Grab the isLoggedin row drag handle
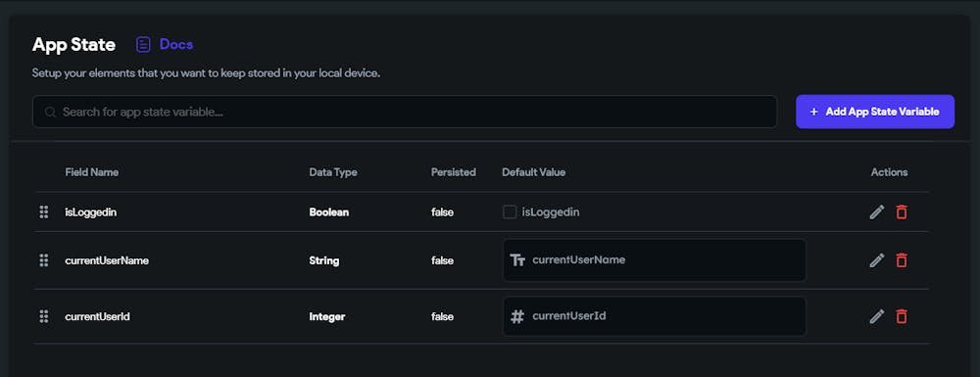Image resolution: width=980 pixels, height=377 pixels. 44,212
